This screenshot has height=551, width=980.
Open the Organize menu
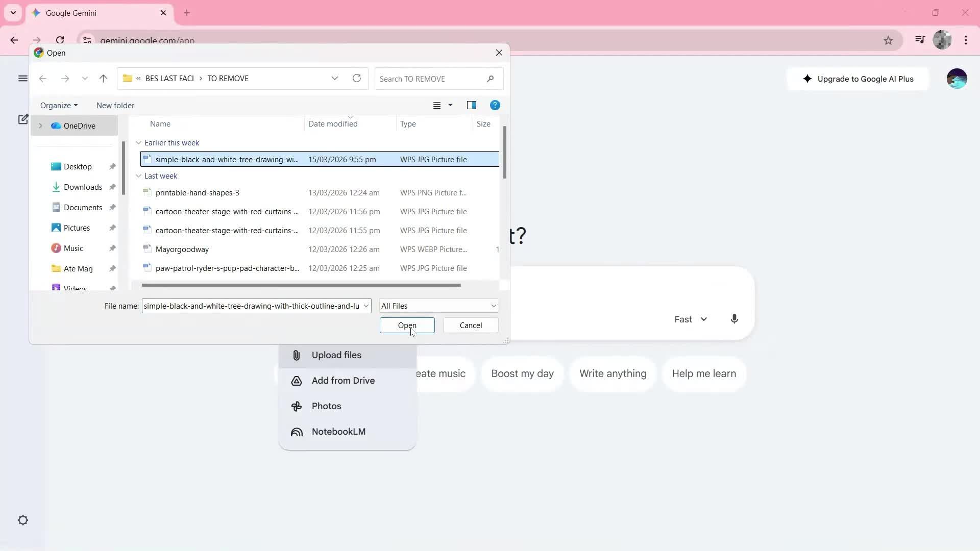coord(58,105)
